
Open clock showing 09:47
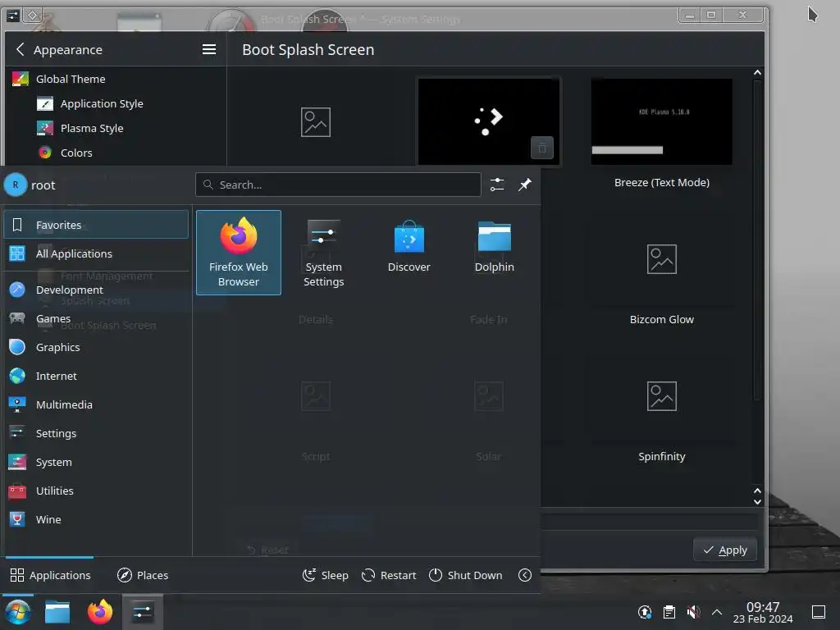coord(763,612)
